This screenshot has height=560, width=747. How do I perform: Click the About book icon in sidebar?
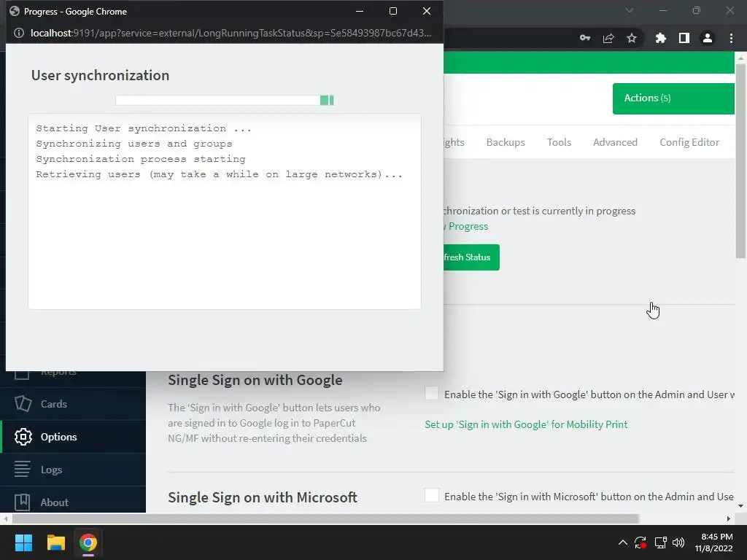pos(23,502)
